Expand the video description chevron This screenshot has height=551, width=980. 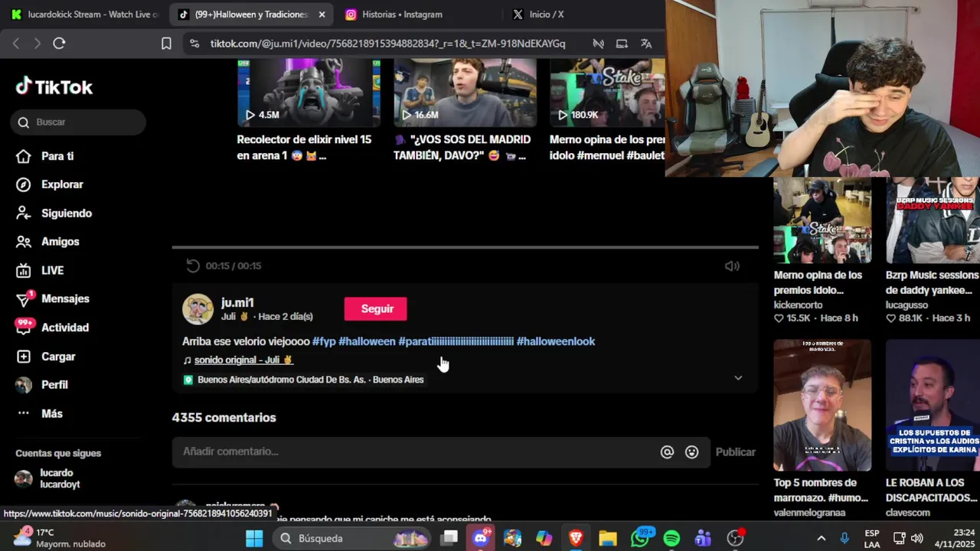point(738,378)
